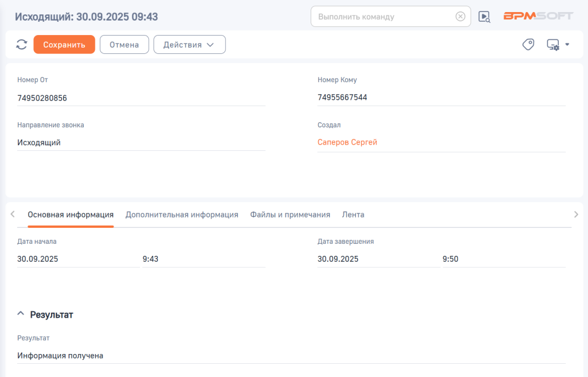The width and height of the screenshot is (588, 377).
Task: Click the tag icon
Action: (x=528, y=45)
